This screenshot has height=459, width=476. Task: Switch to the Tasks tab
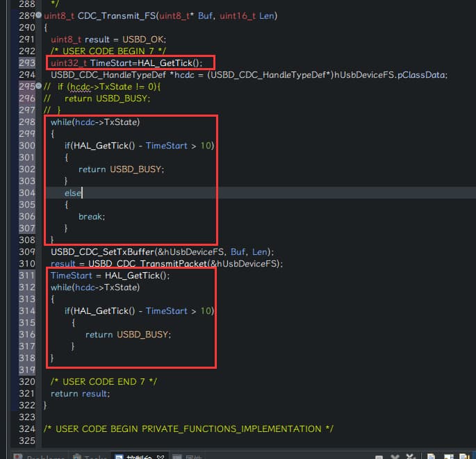pyautogui.click(x=91, y=456)
